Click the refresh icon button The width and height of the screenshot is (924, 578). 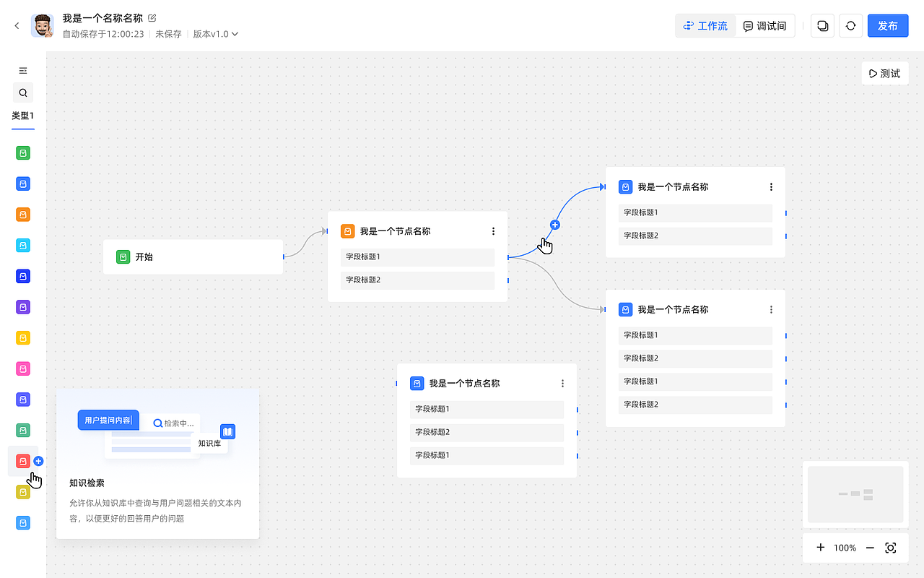click(851, 26)
